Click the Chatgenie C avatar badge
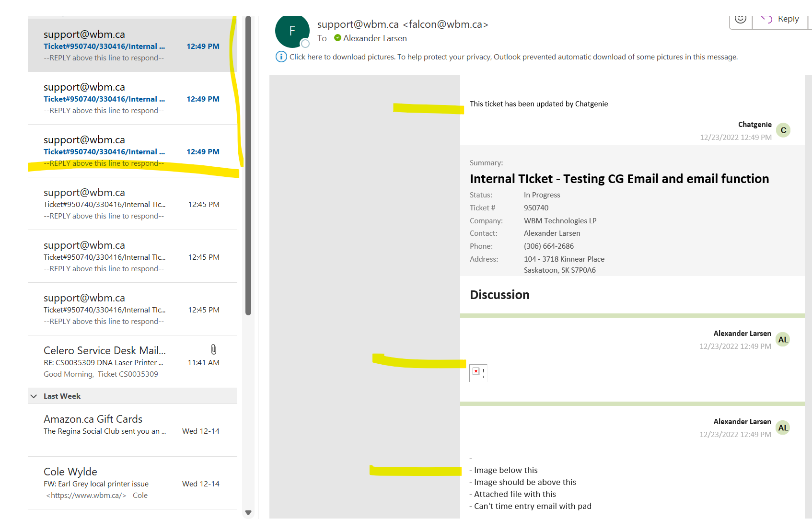The width and height of the screenshot is (812, 519). pos(783,130)
